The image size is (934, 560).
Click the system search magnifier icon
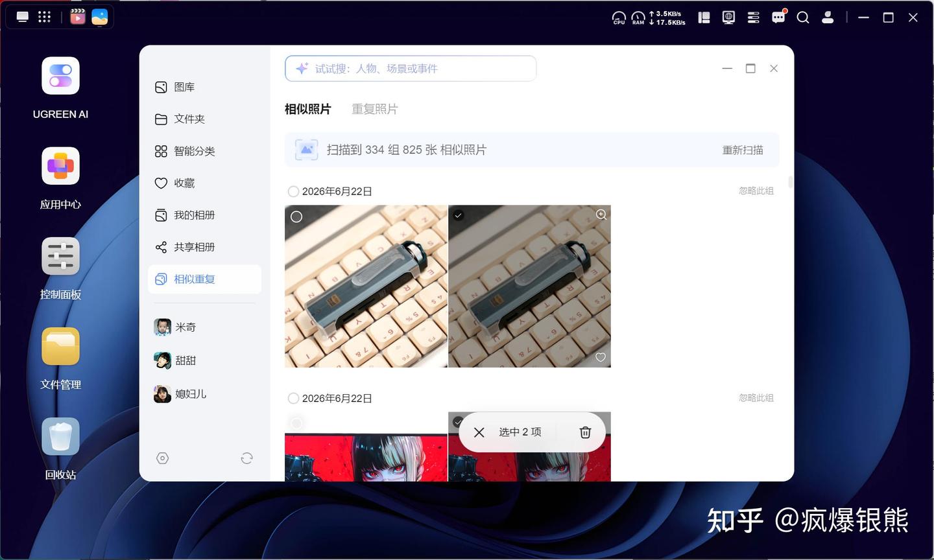point(803,17)
